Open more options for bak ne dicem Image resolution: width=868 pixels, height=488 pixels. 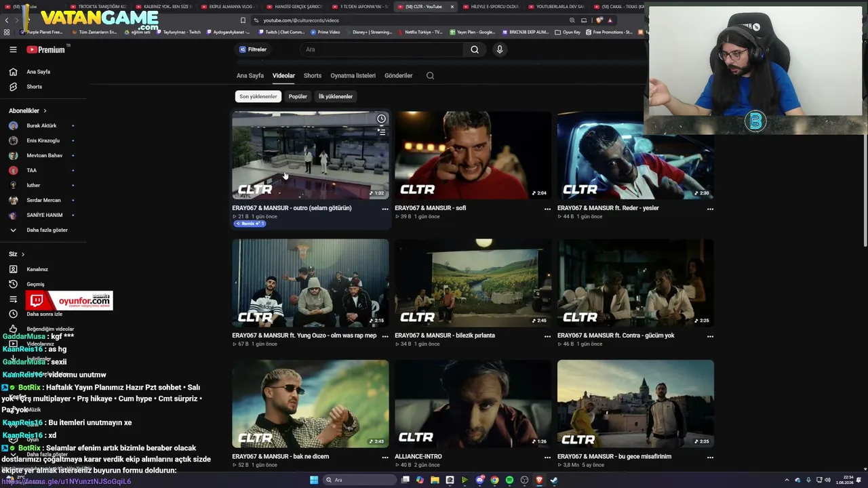point(385,457)
